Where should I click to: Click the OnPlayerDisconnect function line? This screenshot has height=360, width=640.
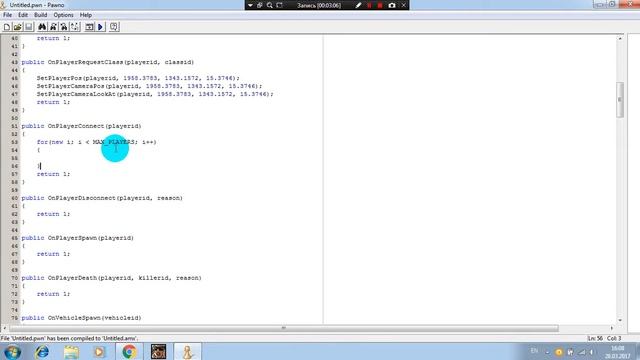tap(102, 198)
